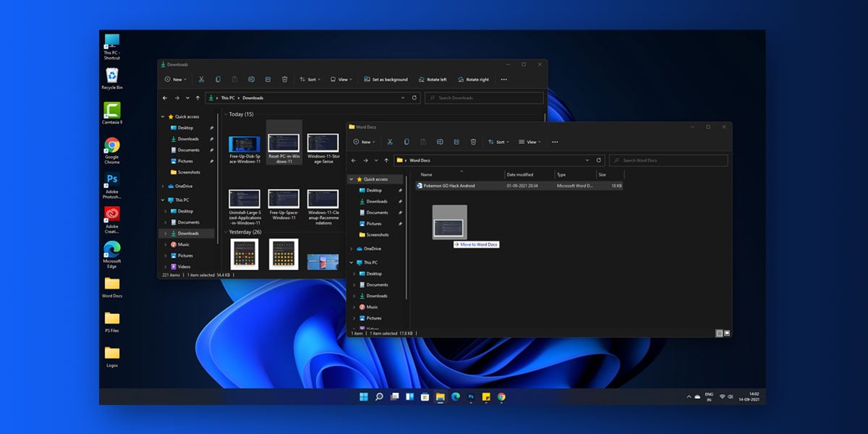Navigate back in Downloads window

click(165, 98)
